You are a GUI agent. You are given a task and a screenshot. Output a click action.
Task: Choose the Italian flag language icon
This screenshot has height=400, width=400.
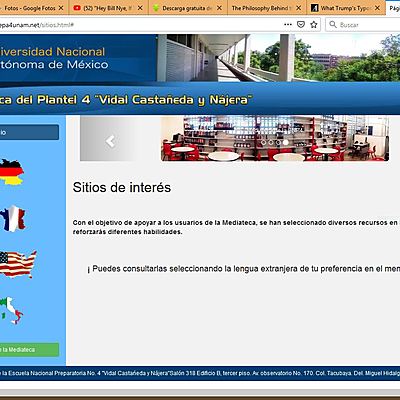tap(11, 310)
